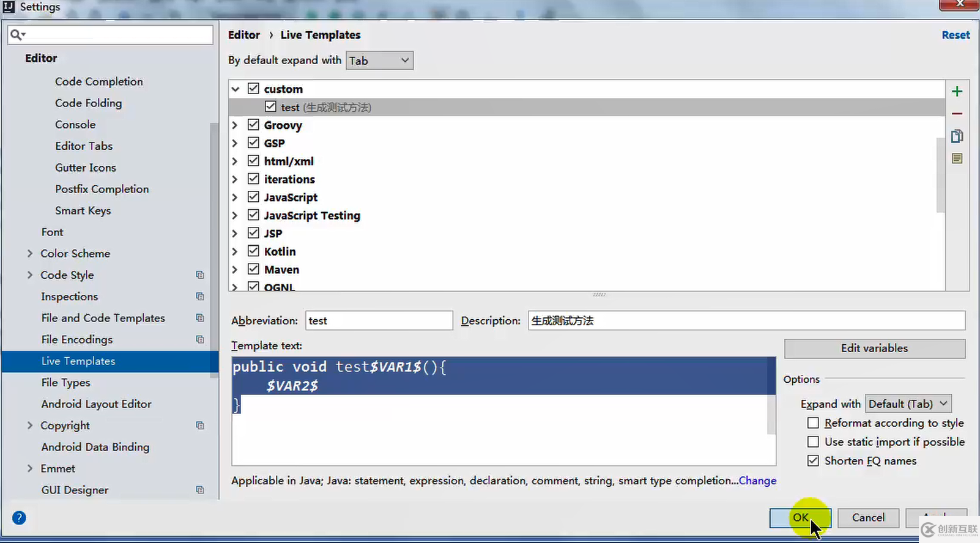The image size is (980, 543).
Task: Click the Cancel button
Action: pos(869,517)
